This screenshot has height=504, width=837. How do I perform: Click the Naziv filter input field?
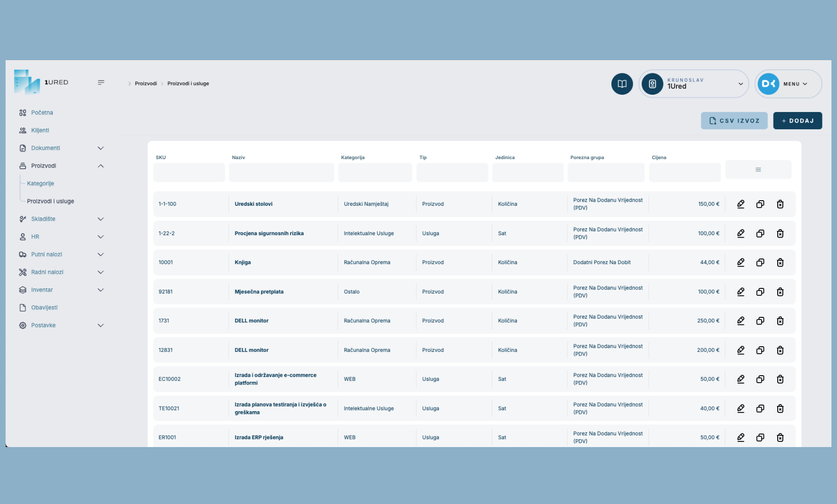click(281, 173)
